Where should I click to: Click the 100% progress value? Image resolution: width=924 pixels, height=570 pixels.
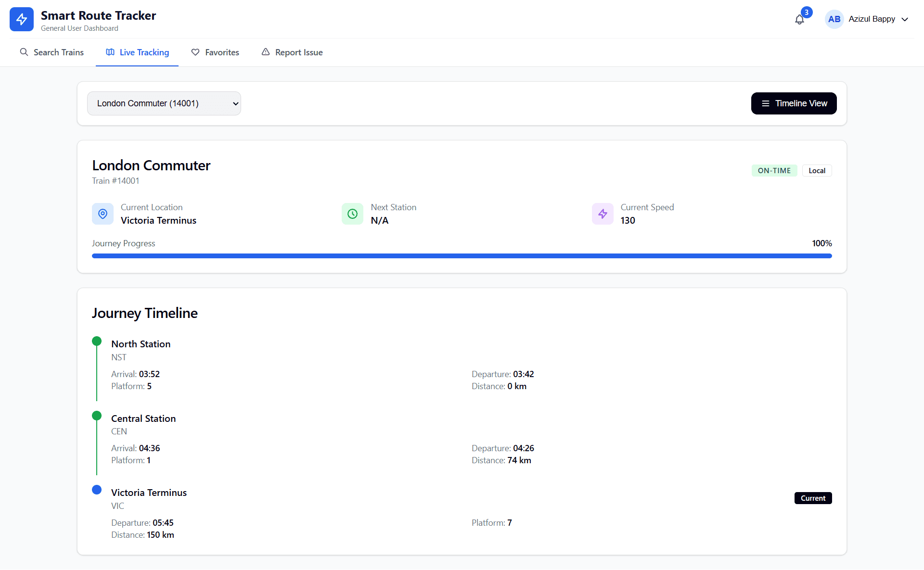pos(822,243)
